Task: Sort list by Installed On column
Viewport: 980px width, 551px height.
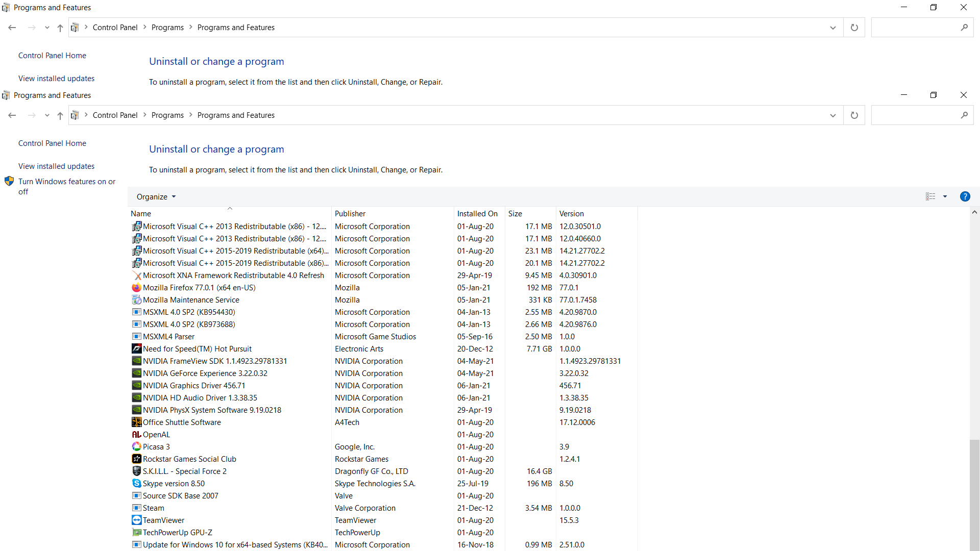Action: tap(477, 214)
